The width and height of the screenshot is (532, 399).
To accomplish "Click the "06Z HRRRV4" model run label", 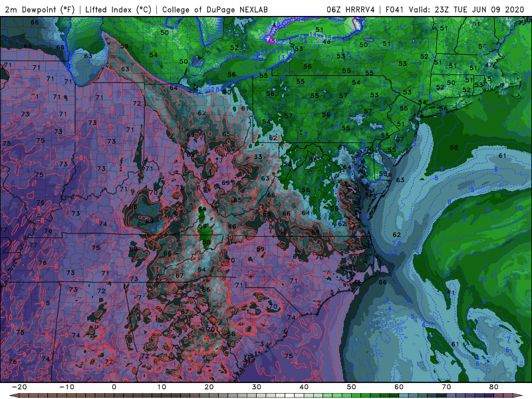I will [350, 9].
